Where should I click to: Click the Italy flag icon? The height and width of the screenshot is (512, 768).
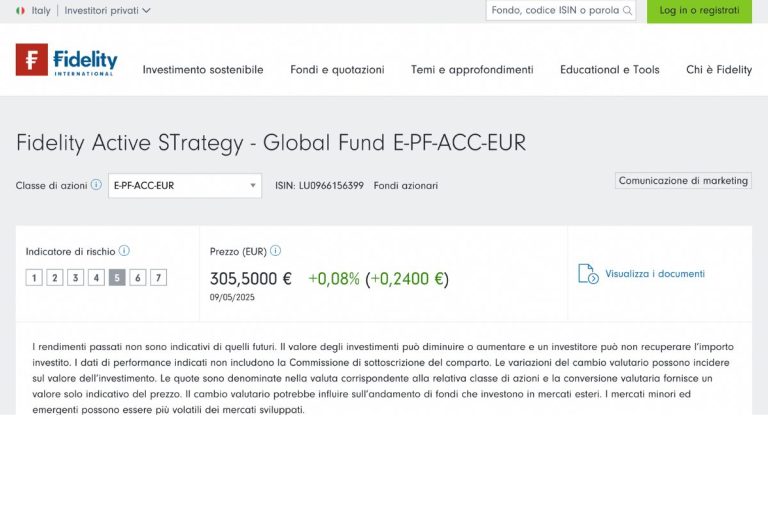pyautogui.click(x=20, y=11)
